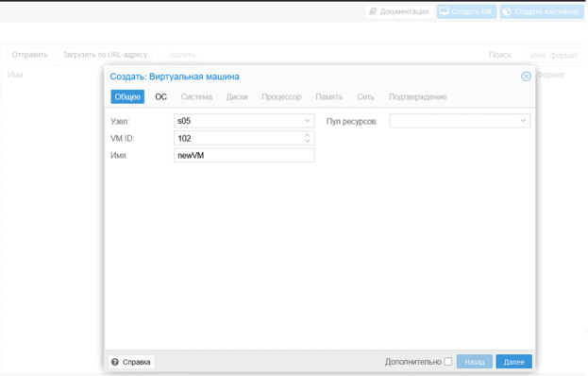Image resolution: width=588 pixels, height=376 pixels.
Task: Click the Имя column header in background
Action: [x=15, y=75]
